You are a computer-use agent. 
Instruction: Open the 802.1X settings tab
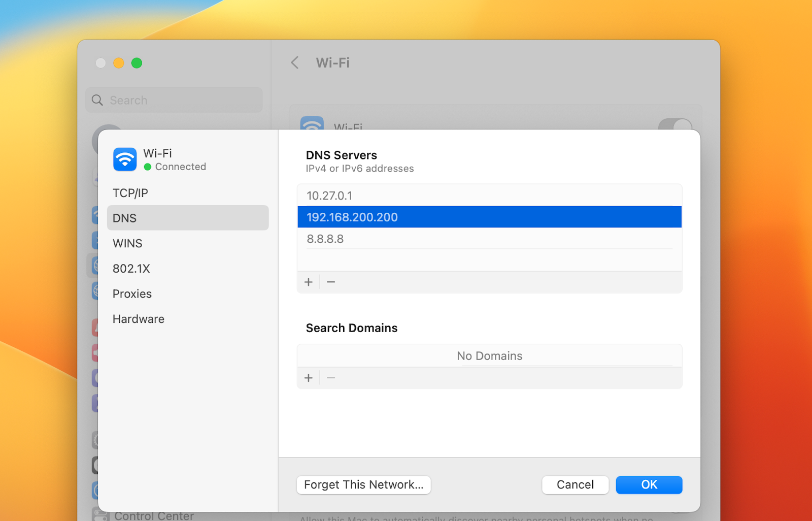tap(131, 269)
